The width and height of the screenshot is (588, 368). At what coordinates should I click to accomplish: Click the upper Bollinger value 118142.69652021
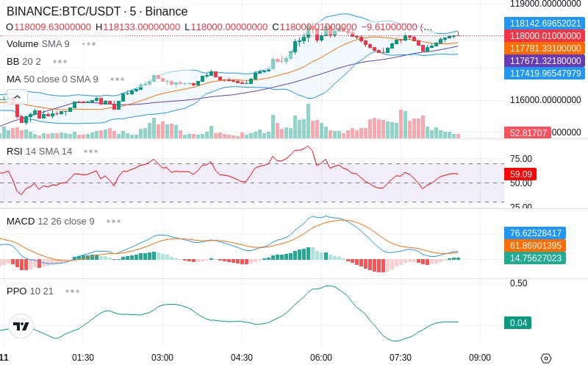pyautogui.click(x=545, y=24)
